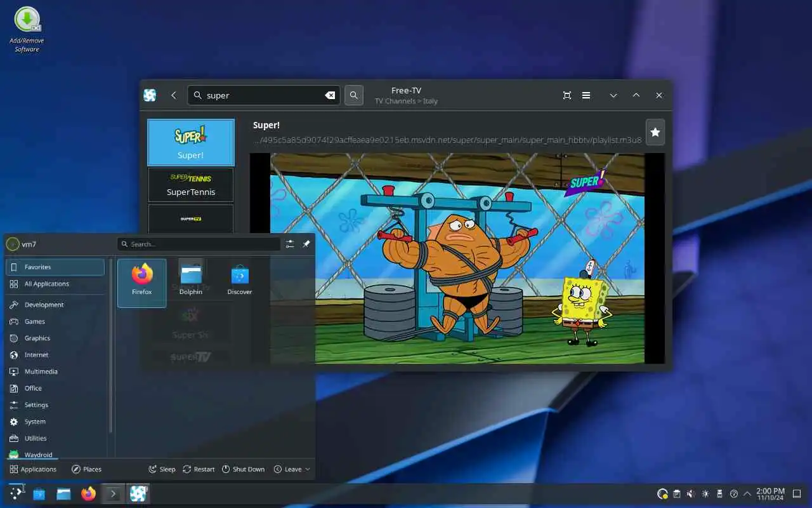Viewport: 812px width, 508px height.
Task: Switch to the Applications tab in launcher
Action: point(33,469)
